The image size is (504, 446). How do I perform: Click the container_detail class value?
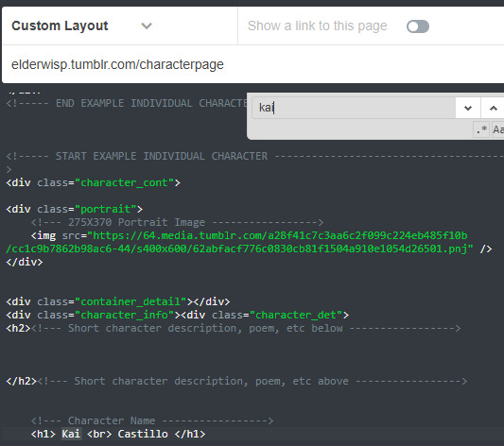pyautogui.click(x=130, y=301)
